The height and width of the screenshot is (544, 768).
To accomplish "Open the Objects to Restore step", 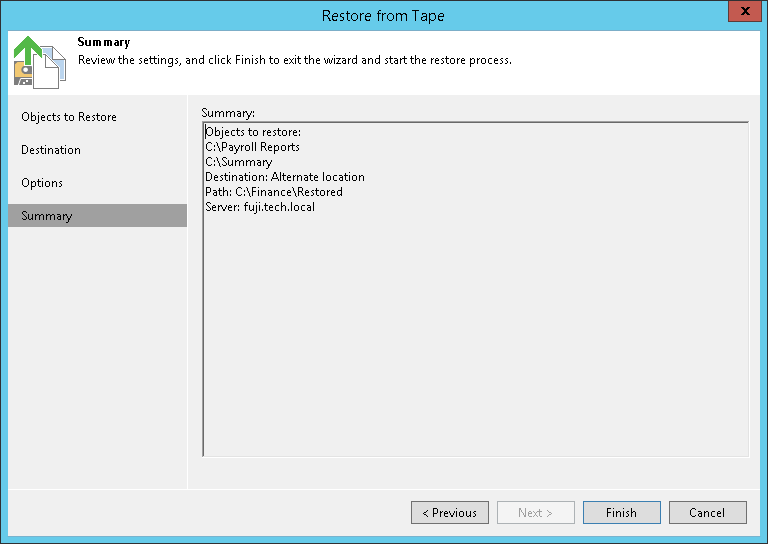I will click(69, 117).
